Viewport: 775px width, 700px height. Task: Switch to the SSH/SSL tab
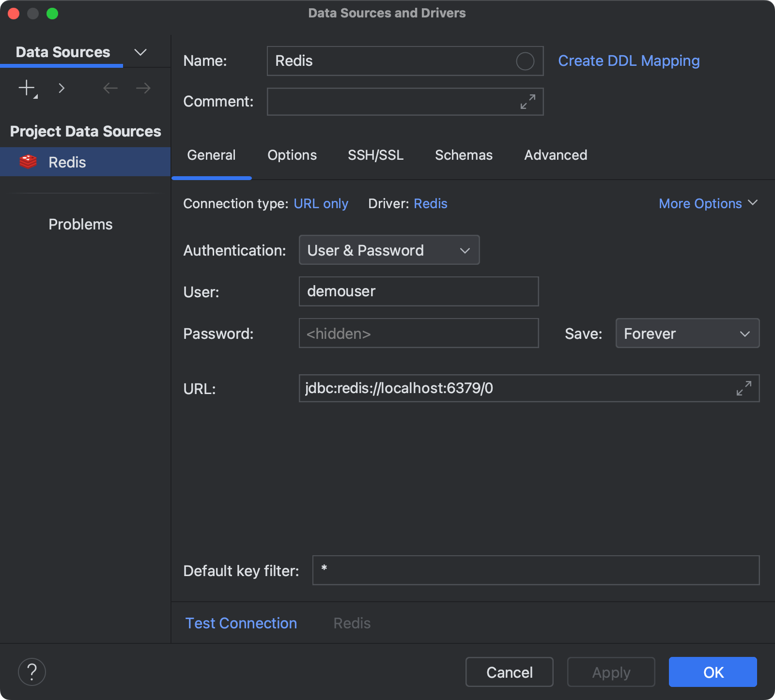(375, 155)
